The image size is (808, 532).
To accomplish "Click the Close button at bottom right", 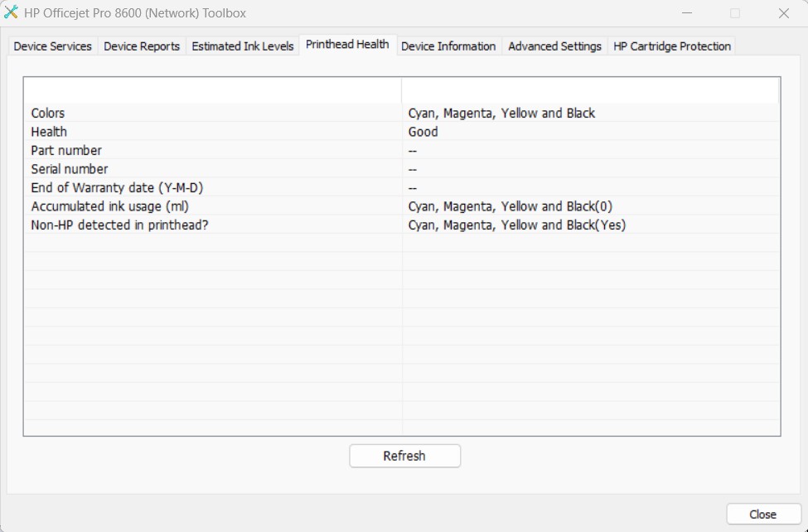I will pyautogui.click(x=763, y=514).
